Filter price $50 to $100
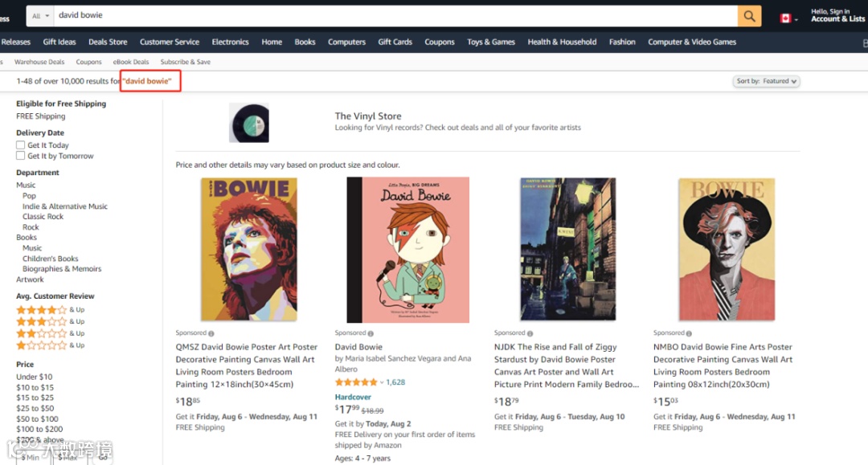Screen dimensions: 868x465 click(x=37, y=419)
